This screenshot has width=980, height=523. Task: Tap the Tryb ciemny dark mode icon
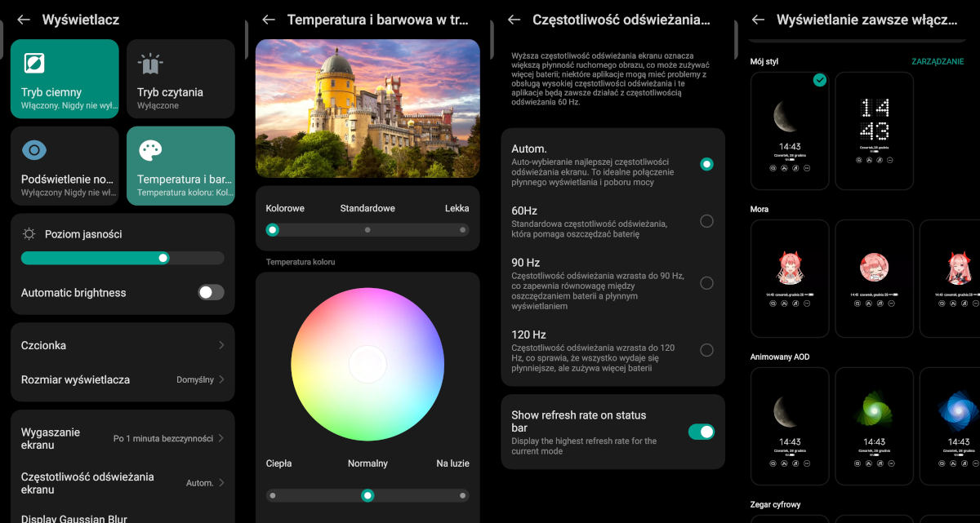pos(34,63)
